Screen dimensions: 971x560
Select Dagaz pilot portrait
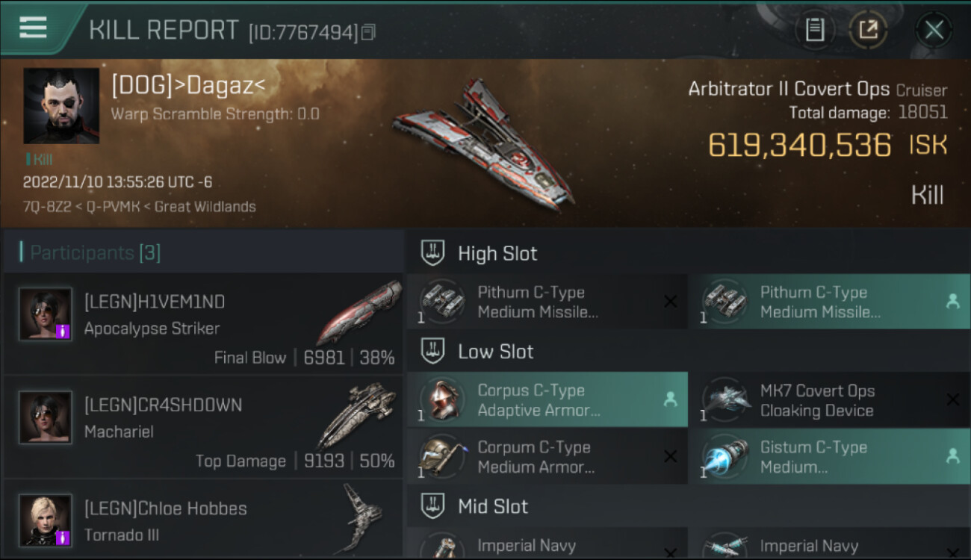point(61,106)
